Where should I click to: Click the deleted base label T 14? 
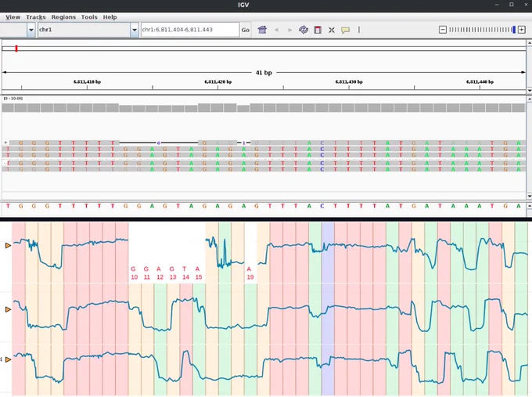(x=185, y=273)
